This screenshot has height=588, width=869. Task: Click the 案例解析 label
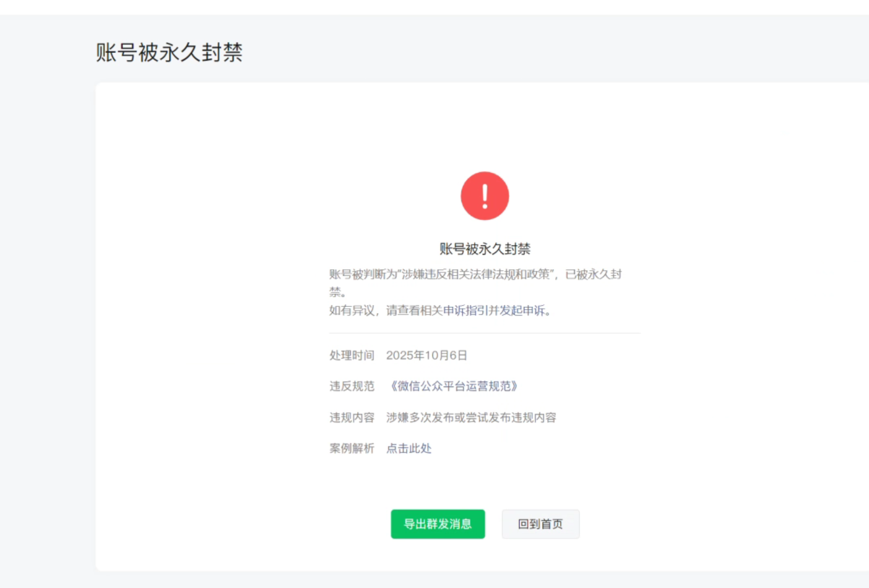[x=352, y=448]
